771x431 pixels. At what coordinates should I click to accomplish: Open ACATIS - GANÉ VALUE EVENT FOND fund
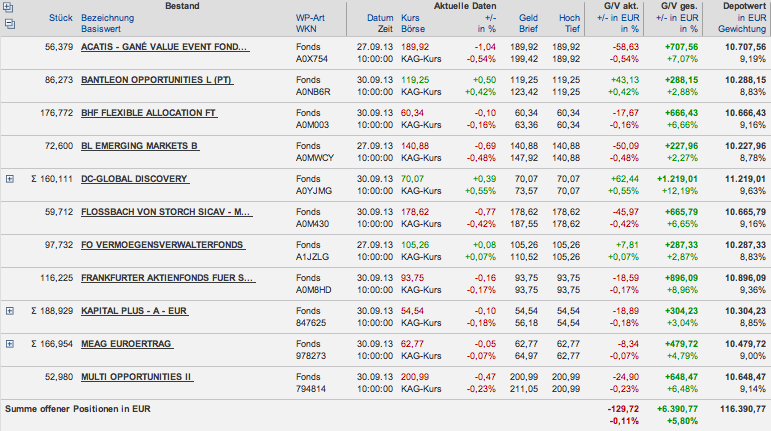(x=165, y=47)
